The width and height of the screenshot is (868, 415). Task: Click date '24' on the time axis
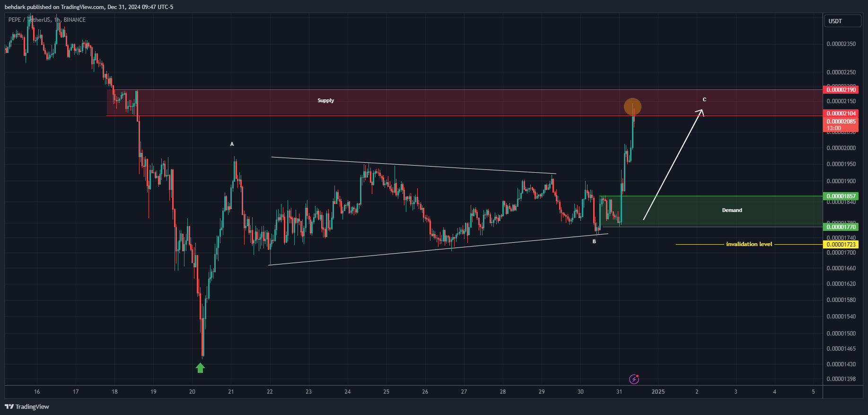tap(348, 392)
